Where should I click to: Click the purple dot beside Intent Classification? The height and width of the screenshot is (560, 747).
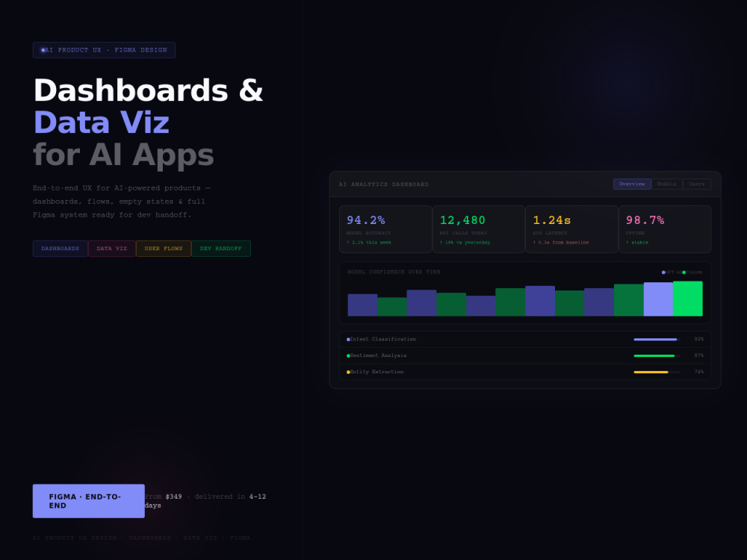348,340
